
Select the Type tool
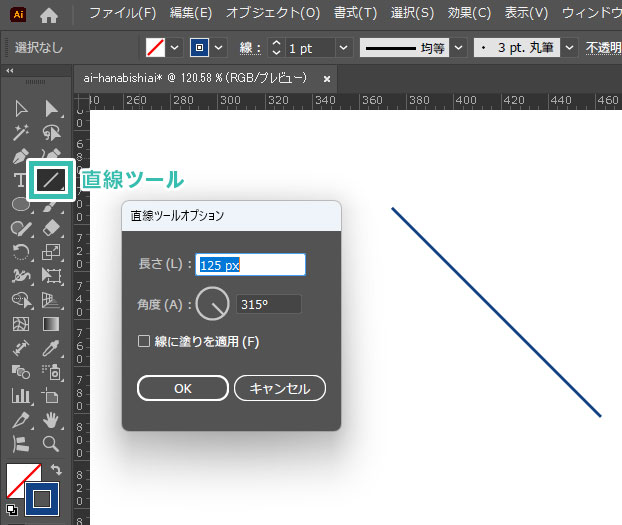[20, 181]
